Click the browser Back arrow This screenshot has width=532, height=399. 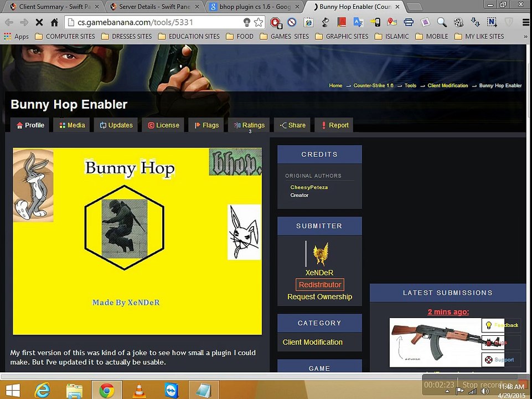point(9,22)
